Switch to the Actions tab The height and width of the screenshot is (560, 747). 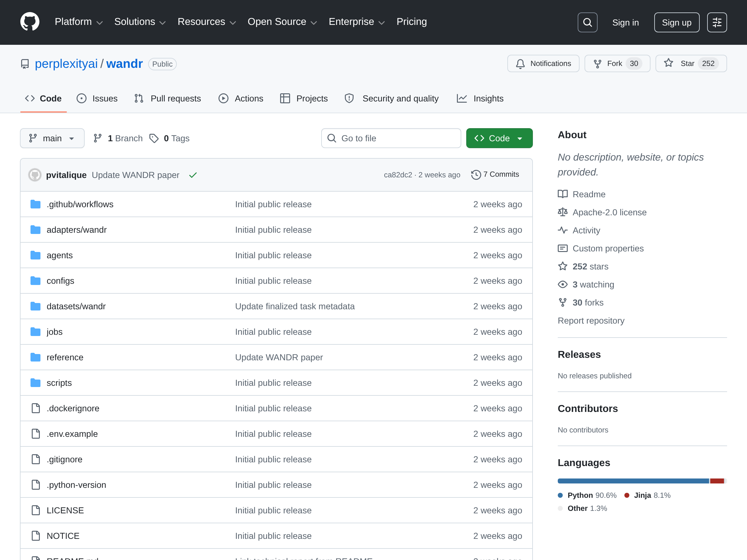click(x=241, y=99)
